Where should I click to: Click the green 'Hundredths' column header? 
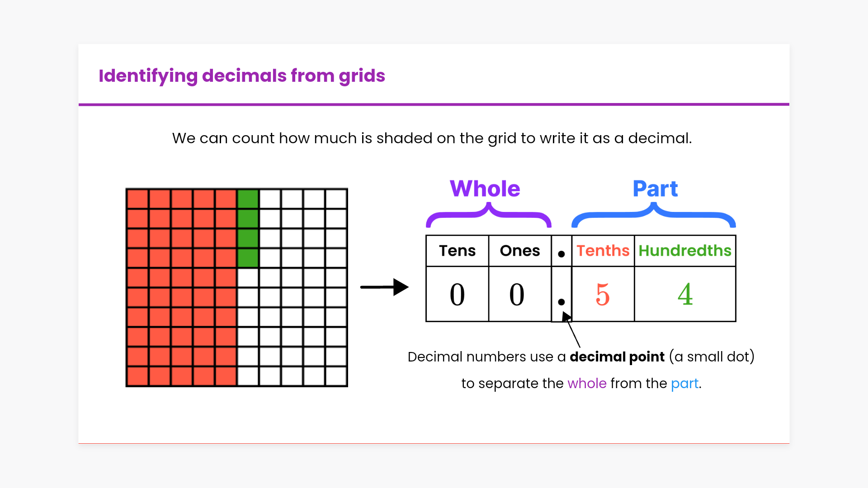(x=684, y=251)
